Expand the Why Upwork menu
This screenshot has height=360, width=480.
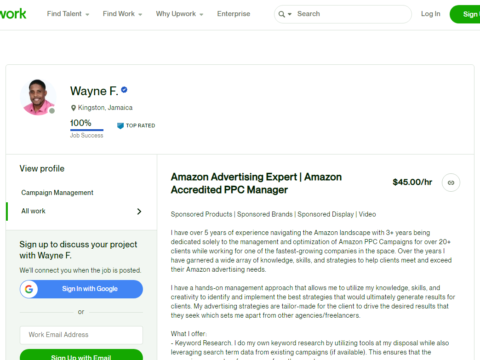(x=179, y=14)
